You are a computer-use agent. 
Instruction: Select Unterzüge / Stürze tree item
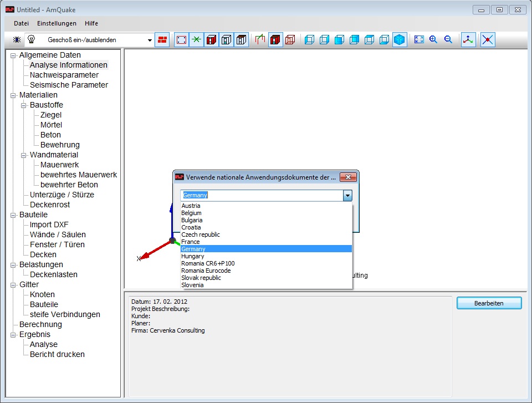(x=62, y=195)
